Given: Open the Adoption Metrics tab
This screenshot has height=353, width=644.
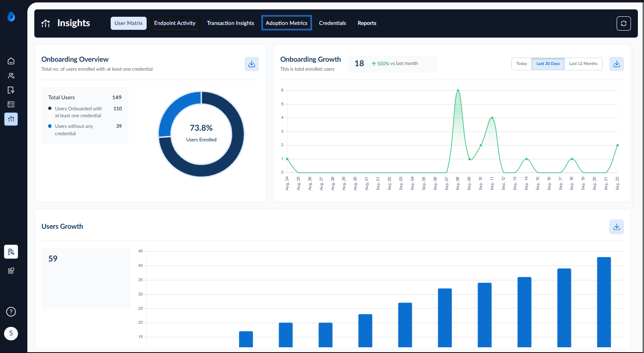Looking at the screenshot, I should (x=287, y=23).
